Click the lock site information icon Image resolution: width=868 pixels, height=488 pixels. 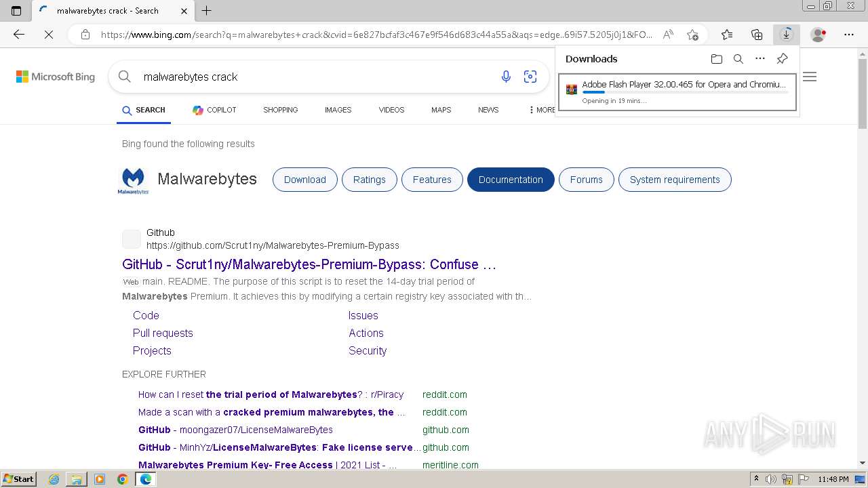(x=85, y=35)
